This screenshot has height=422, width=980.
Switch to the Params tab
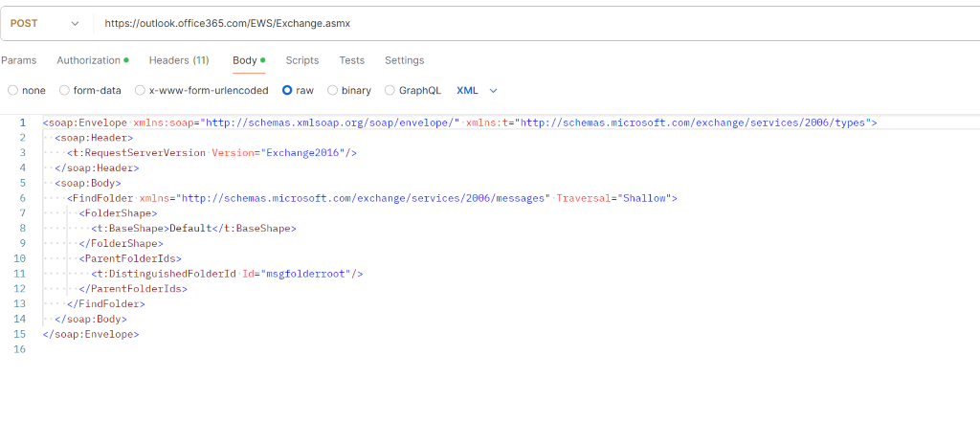coord(19,60)
